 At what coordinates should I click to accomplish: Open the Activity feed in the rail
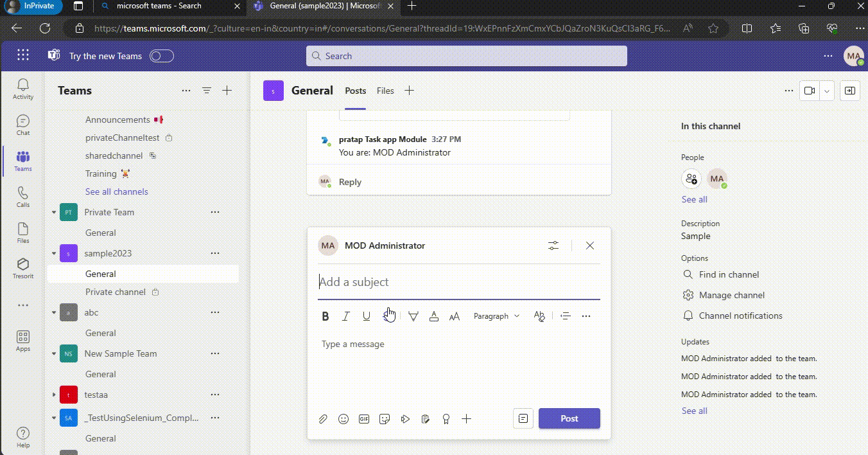[x=23, y=89]
